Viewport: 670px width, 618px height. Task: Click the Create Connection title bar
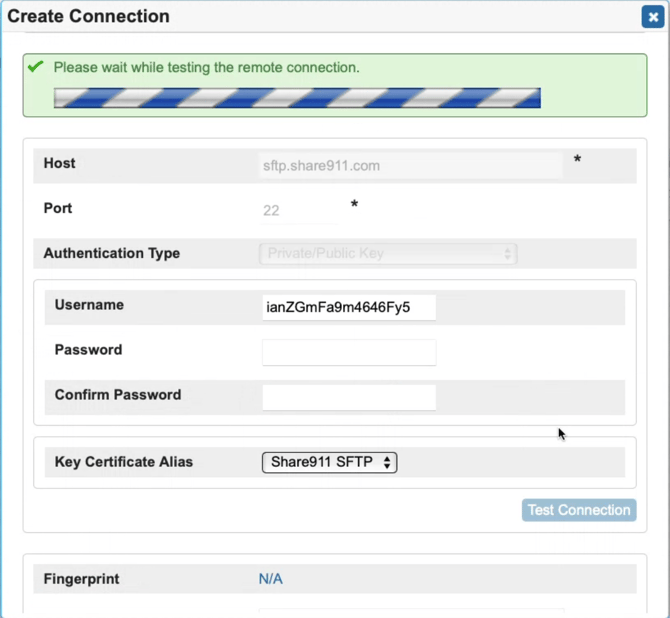[300, 17]
